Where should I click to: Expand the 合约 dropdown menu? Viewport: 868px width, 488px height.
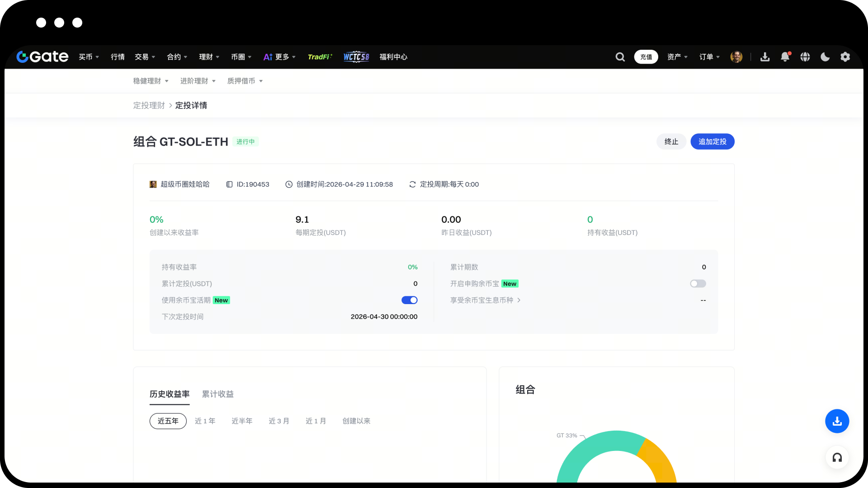pos(177,57)
